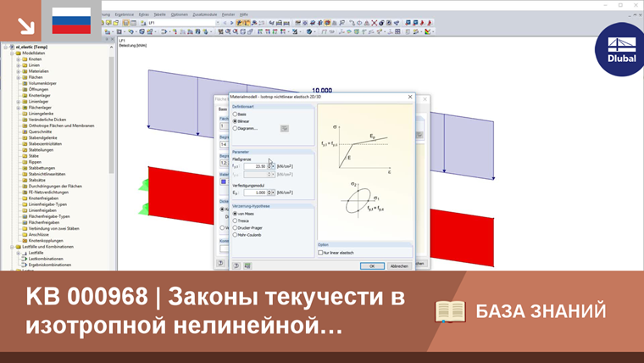Open the Fenster menu
Viewport: 644px width, 363px height.
pyautogui.click(x=228, y=14)
